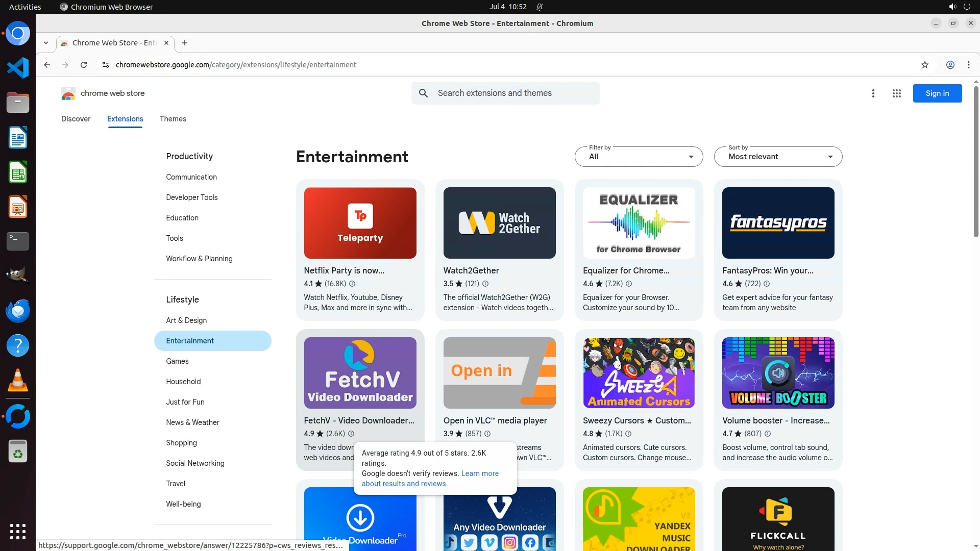Viewport: 980px width, 551px height.
Task: Click info icon beside Volume booster rating
Action: [767, 434]
